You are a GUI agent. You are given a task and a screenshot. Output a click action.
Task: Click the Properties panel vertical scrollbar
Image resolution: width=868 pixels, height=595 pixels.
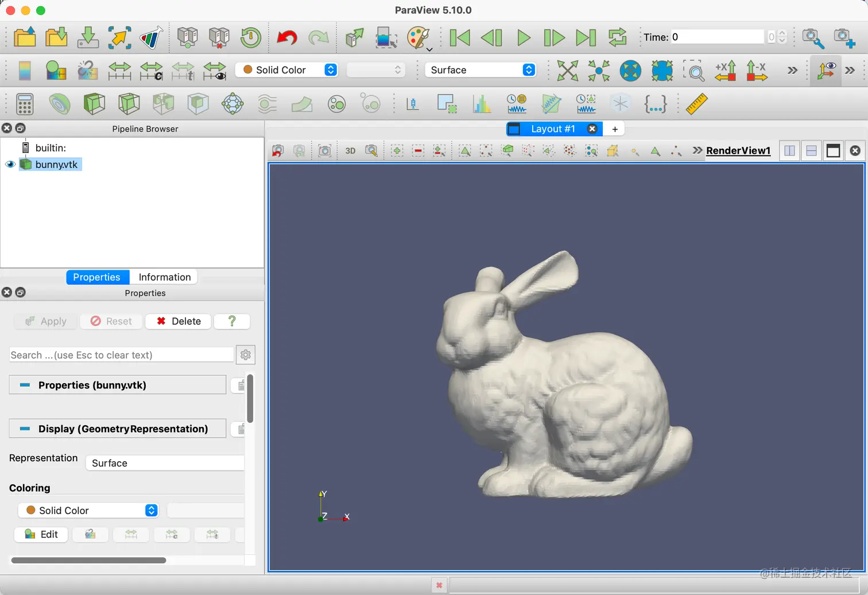(x=250, y=398)
